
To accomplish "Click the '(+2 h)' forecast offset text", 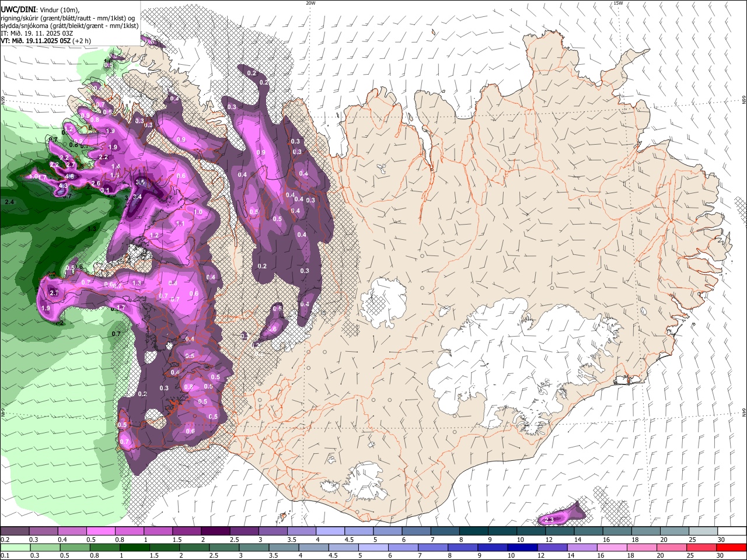I will pos(82,41).
